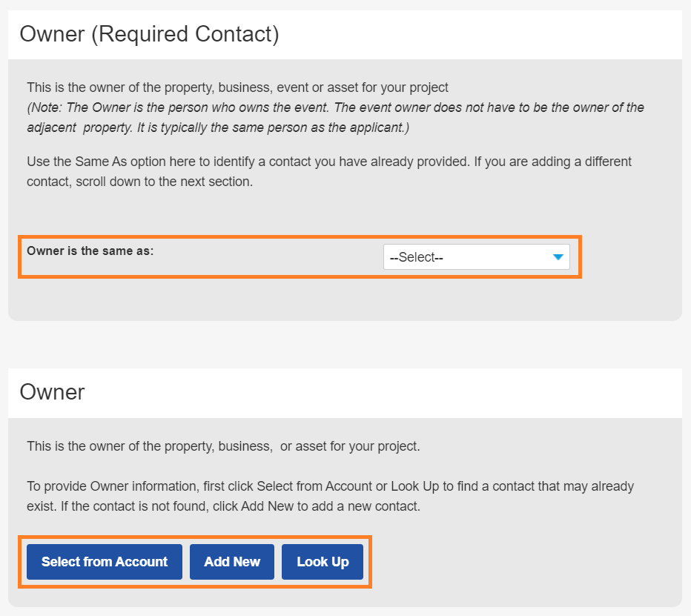The image size is (691, 616).
Task: Click the italic note about the event owner
Action: pyautogui.click(x=335, y=117)
